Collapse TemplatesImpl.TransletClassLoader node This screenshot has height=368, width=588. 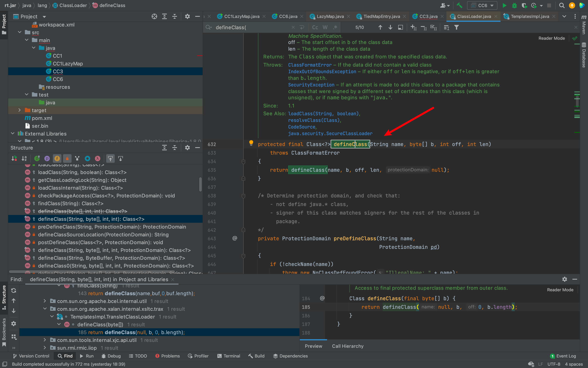(x=52, y=317)
